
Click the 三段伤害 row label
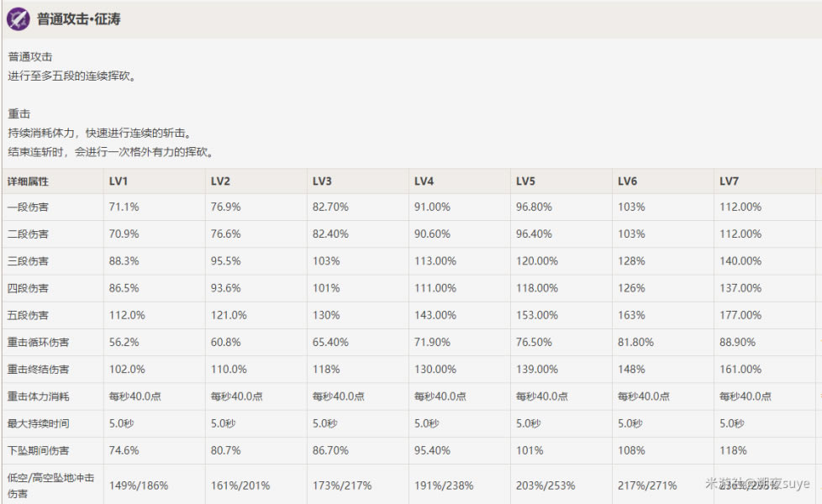click(29, 261)
